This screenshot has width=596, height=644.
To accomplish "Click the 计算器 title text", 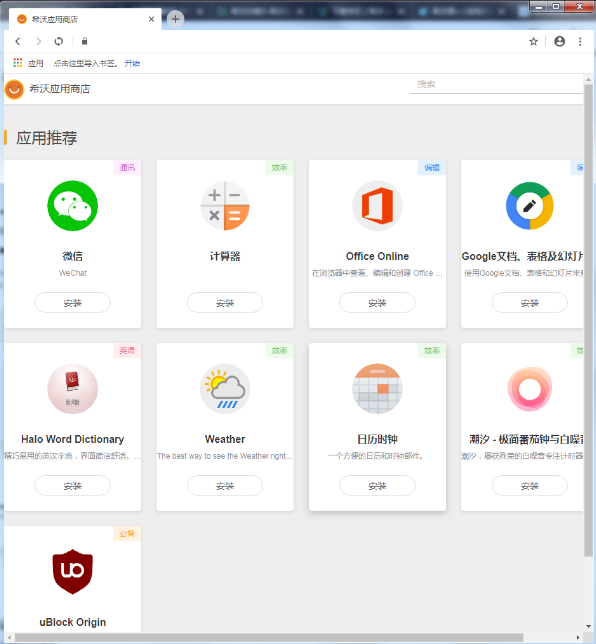I will pyautogui.click(x=225, y=256).
